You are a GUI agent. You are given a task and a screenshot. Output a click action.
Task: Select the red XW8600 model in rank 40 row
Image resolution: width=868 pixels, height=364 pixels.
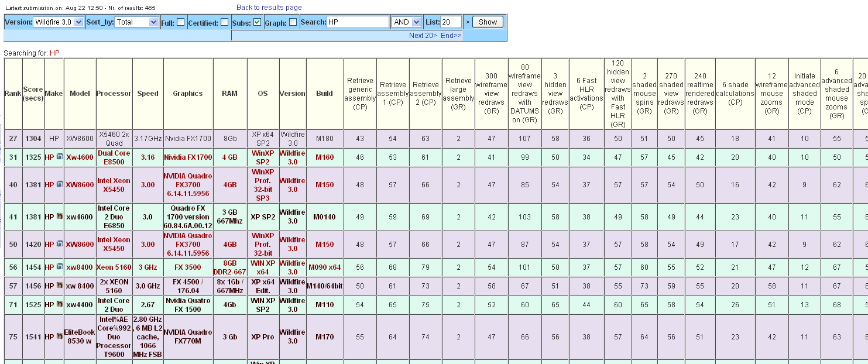[x=80, y=185]
